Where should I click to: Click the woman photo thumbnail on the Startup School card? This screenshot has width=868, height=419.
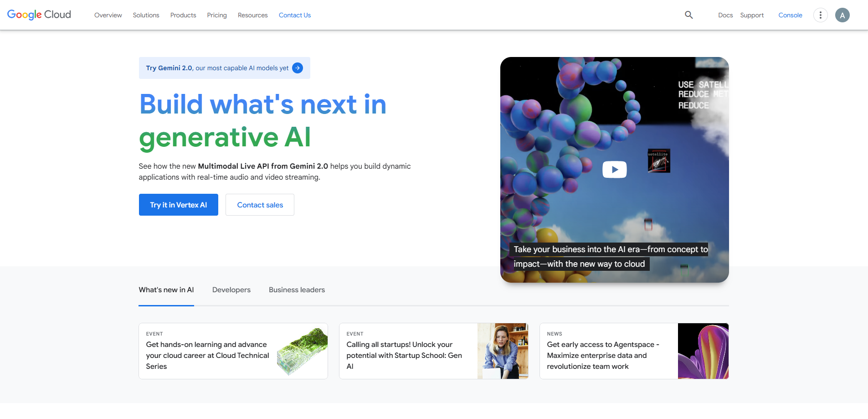point(503,351)
